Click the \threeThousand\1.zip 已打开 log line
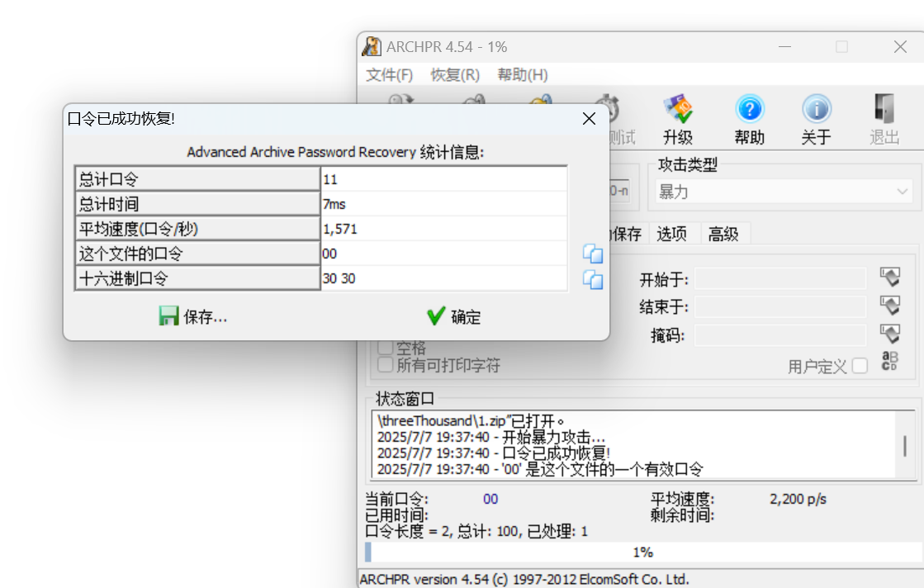The image size is (924, 588). (470, 420)
